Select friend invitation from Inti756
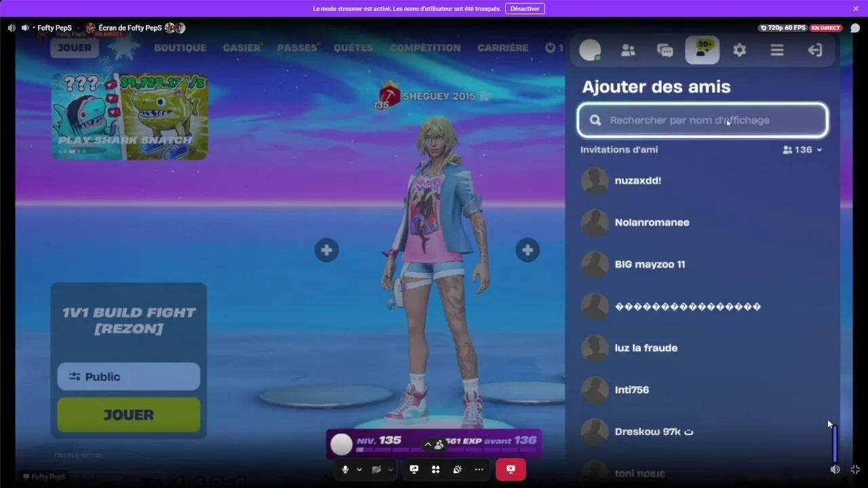The width and height of the screenshot is (868, 488). click(703, 390)
